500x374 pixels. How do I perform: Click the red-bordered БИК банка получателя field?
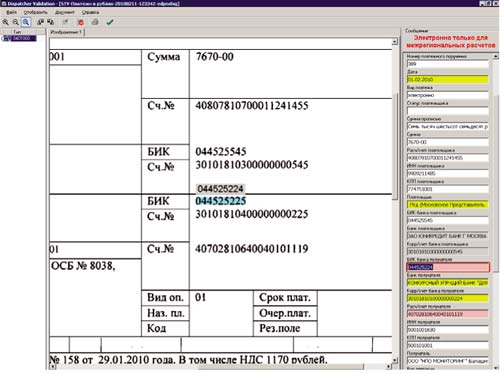click(448, 267)
